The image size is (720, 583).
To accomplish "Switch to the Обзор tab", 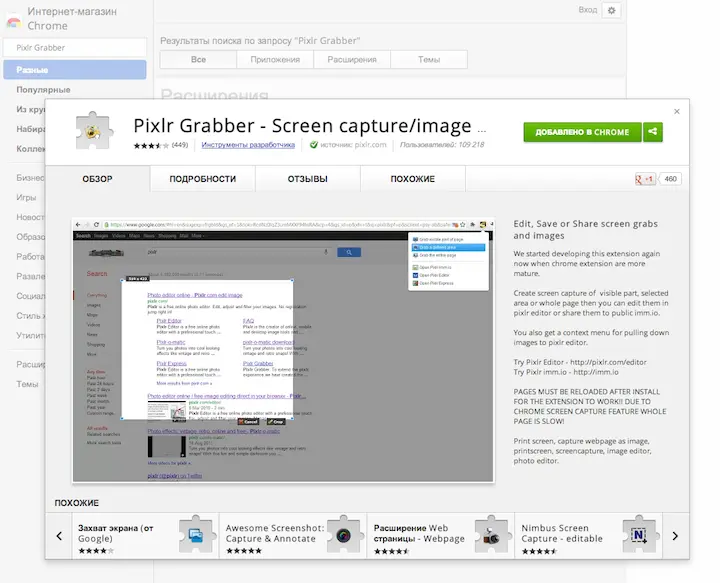I will tap(97, 179).
